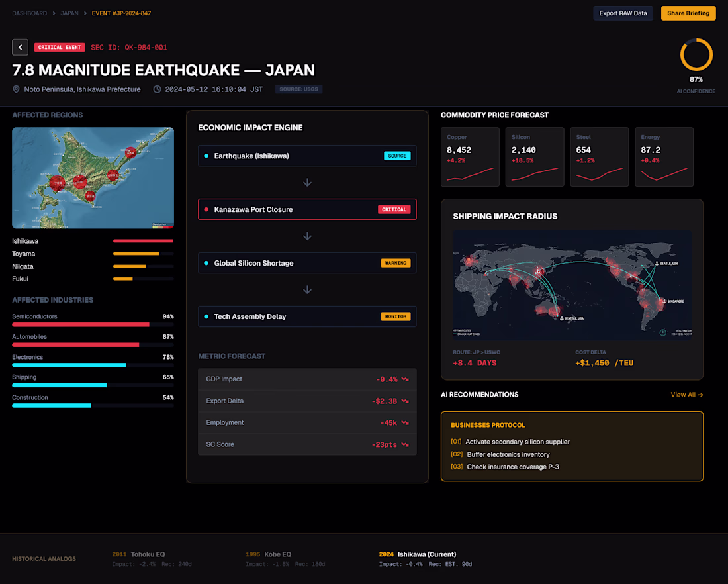
Task: Click the back arrow button
Action: [20, 48]
